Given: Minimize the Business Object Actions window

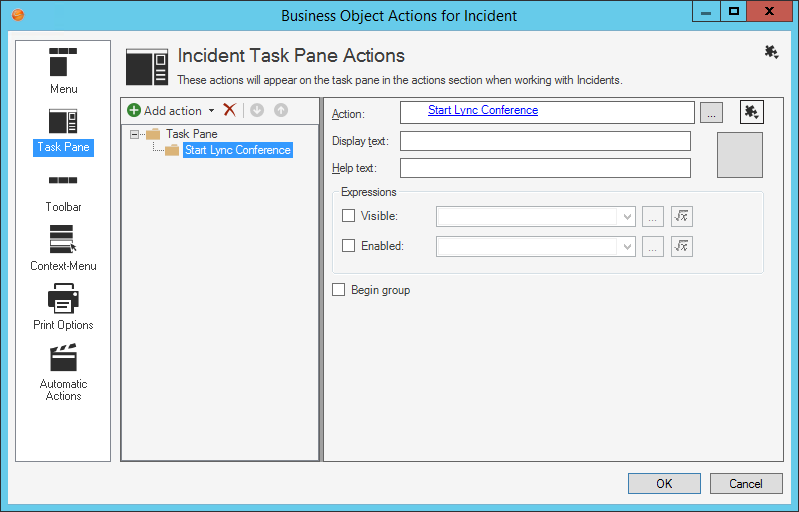Looking at the screenshot, I should pos(706,11).
